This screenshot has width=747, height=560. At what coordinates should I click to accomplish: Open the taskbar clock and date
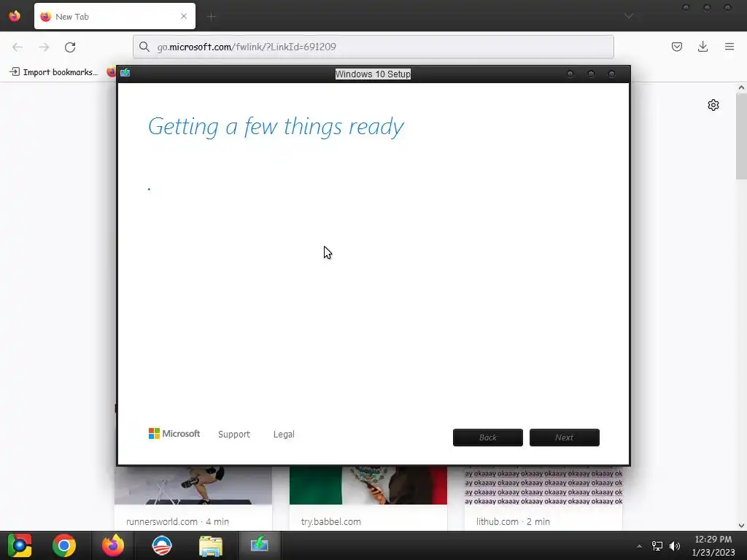tap(713, 545)
